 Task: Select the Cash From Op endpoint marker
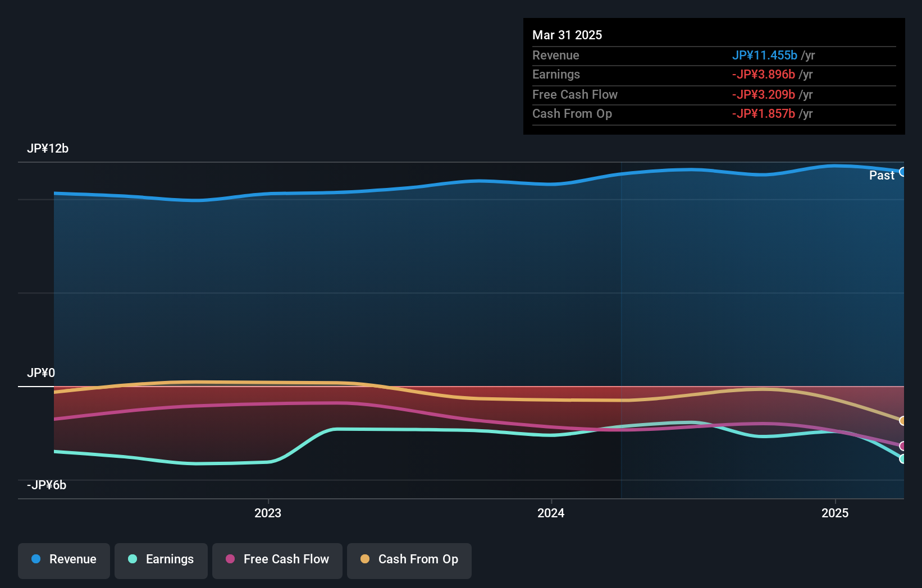[x=902, y=421]
